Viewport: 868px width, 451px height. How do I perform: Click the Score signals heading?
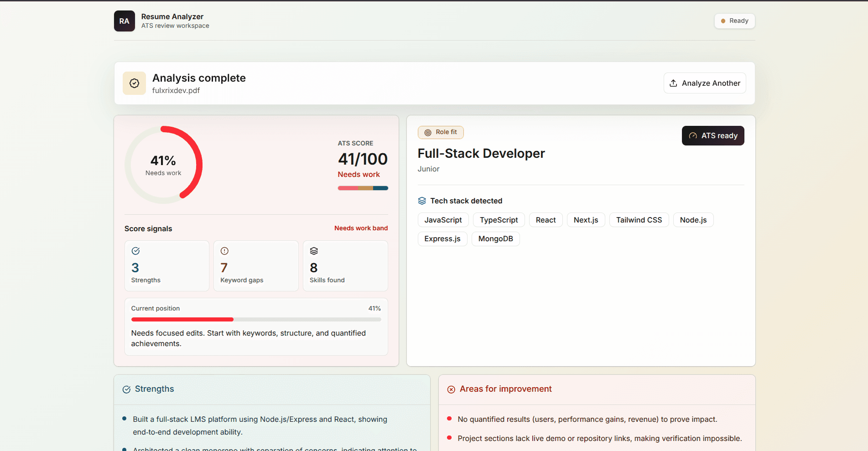pyautogui.click(x=148, y=228)
